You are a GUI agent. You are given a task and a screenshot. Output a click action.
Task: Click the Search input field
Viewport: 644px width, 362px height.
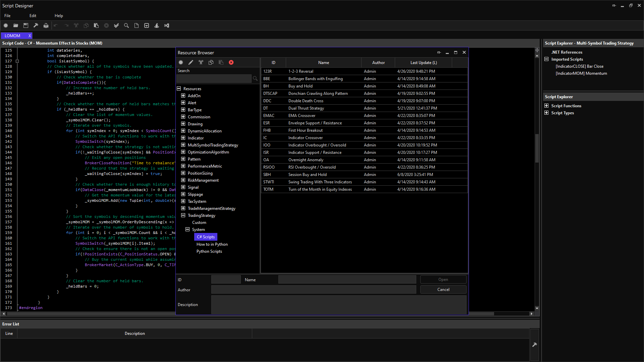(214, 78)
